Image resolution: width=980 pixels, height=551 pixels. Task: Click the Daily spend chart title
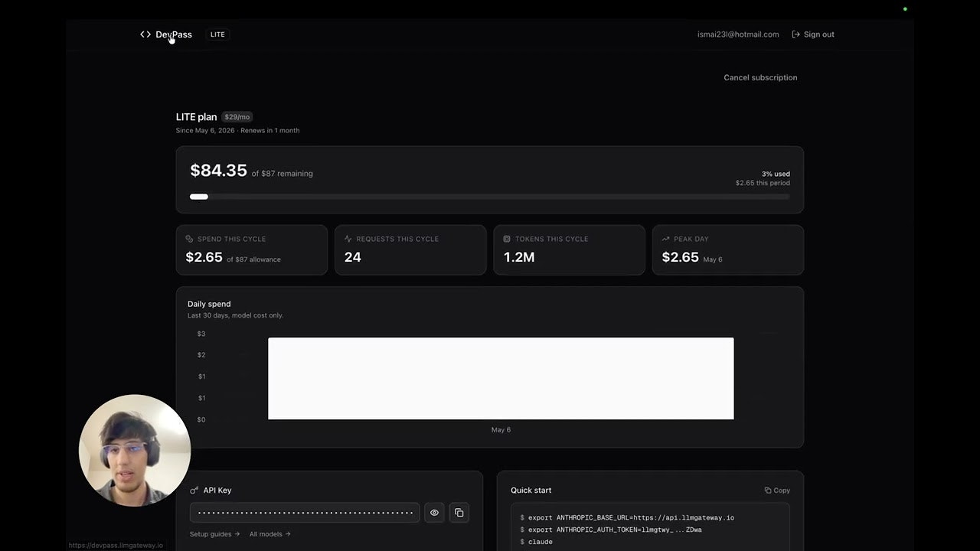click(x=209, y=304)
